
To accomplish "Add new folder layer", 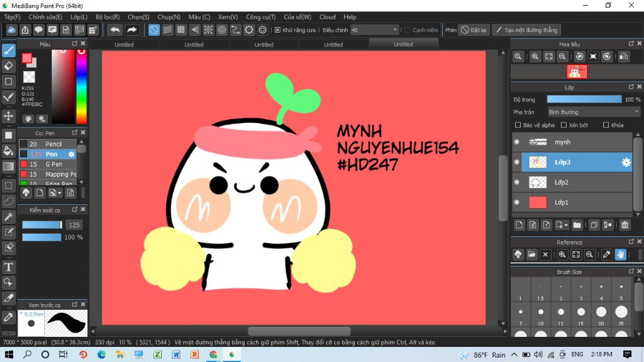I will pos(577,225).
